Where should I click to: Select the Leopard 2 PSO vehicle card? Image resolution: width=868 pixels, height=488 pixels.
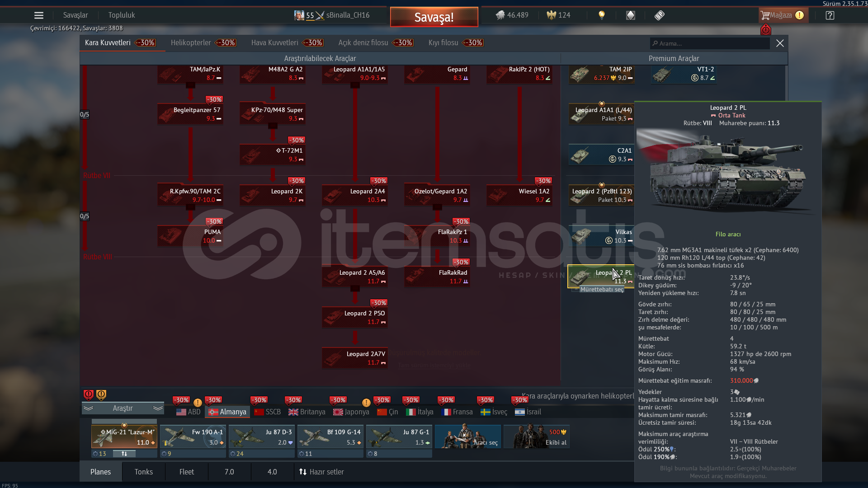coord(355,317)
